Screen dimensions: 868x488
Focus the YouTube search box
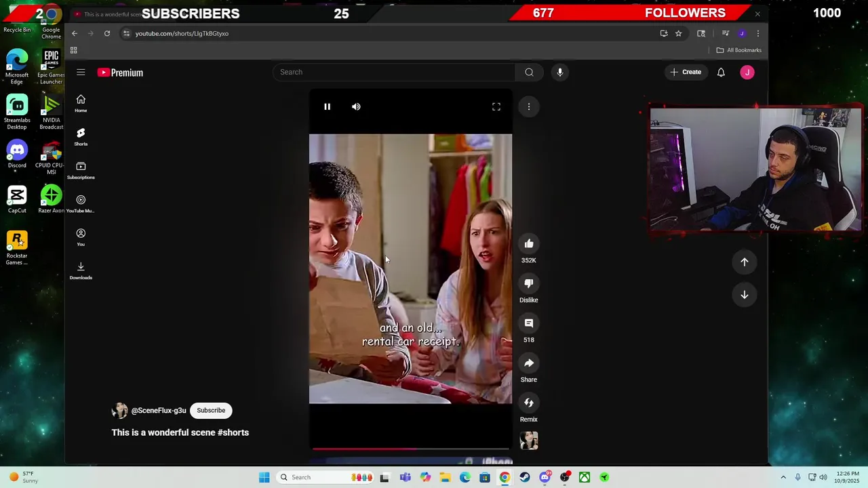(393, 72)
